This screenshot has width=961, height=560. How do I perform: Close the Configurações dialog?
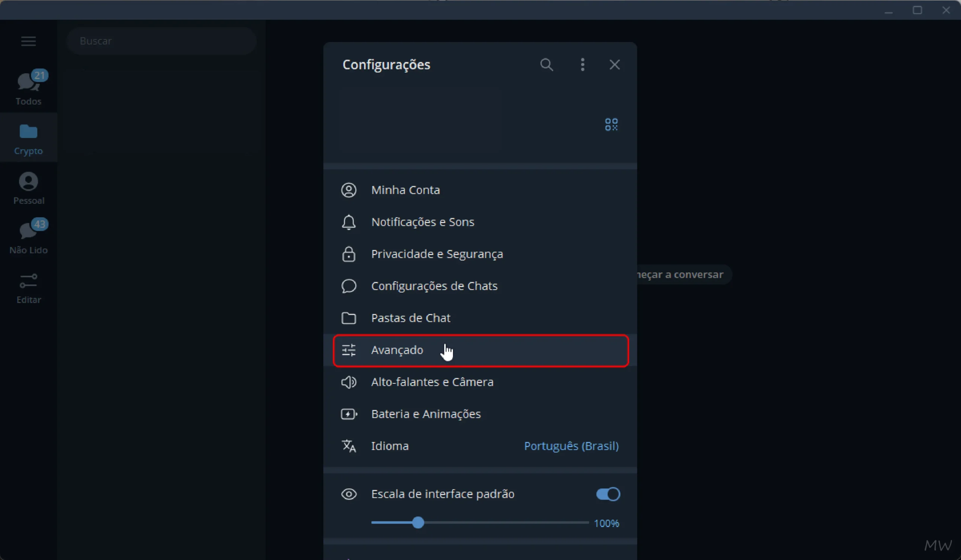coord(615,65)
